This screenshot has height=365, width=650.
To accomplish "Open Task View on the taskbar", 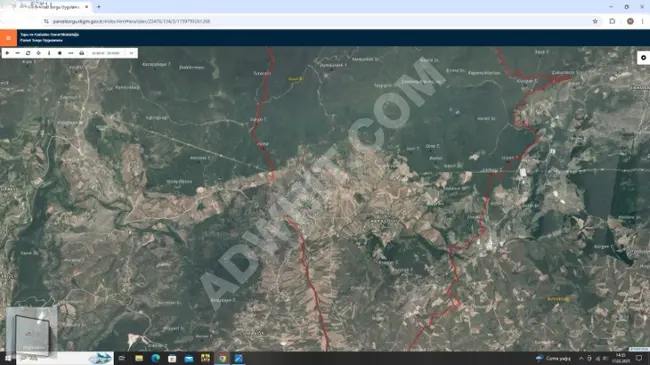I will coord(122,358).
